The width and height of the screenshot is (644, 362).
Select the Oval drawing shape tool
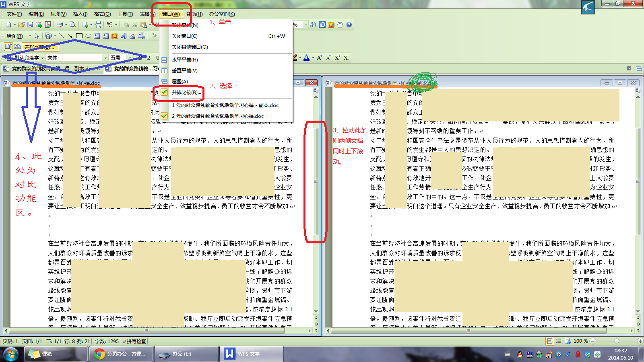coord(88,36)
